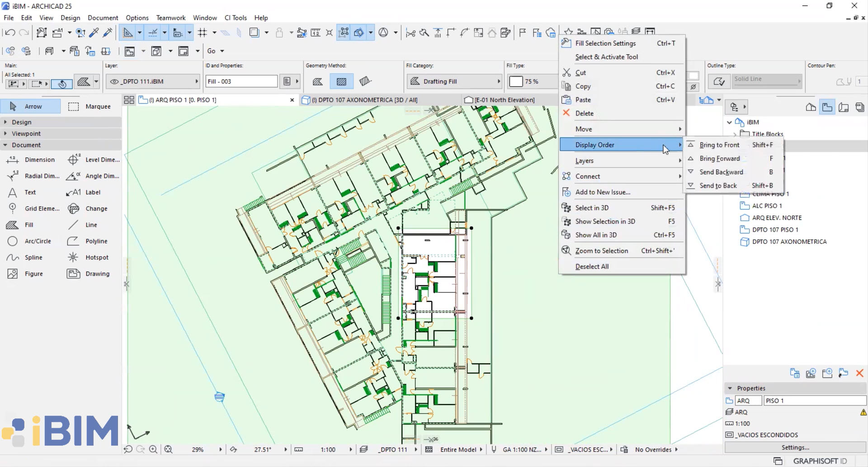Activate the eyedropper Pick Up Parameters tool

pos(94,33)
